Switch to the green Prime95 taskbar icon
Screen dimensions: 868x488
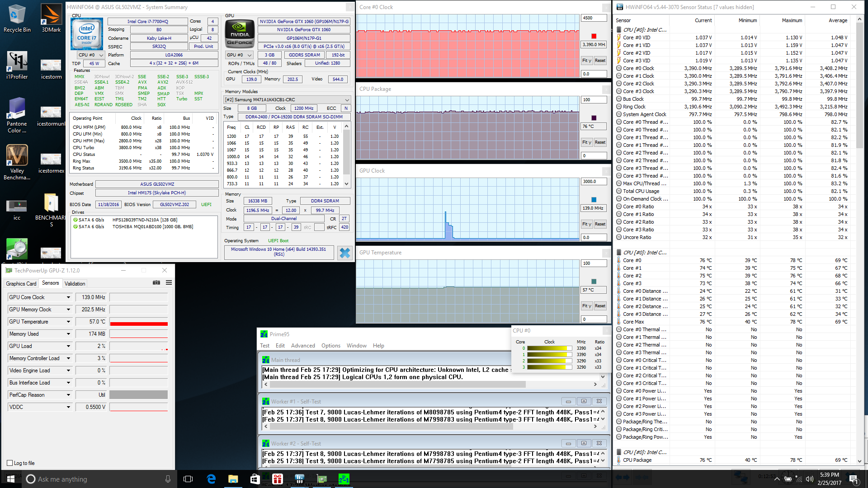pyautogui.click(x=344, y=479)
